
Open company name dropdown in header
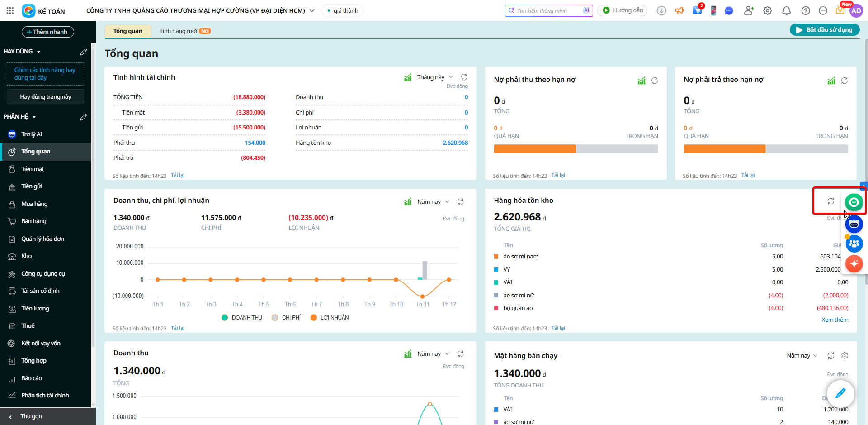click(312, 10)
